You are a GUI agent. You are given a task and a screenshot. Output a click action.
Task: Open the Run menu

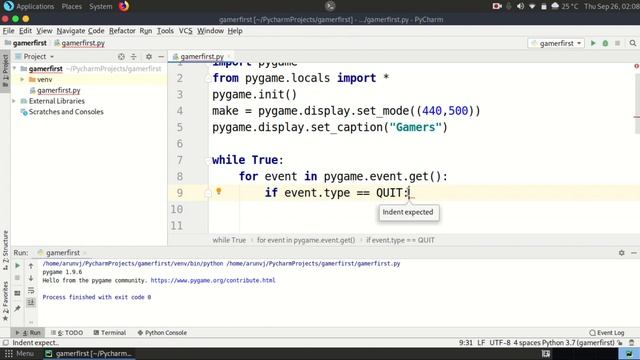point(145,31)
